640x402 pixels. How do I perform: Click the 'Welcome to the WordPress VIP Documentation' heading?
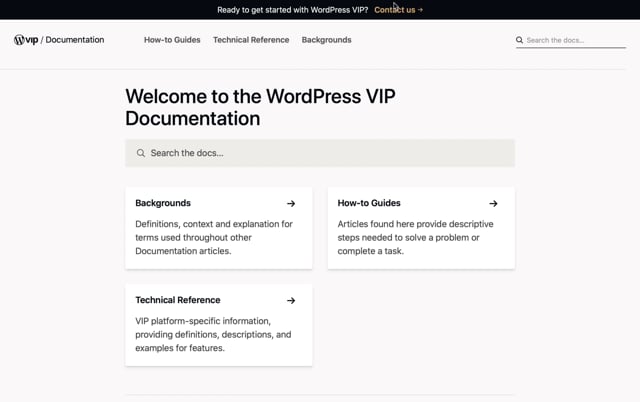[x=260, y=107]
